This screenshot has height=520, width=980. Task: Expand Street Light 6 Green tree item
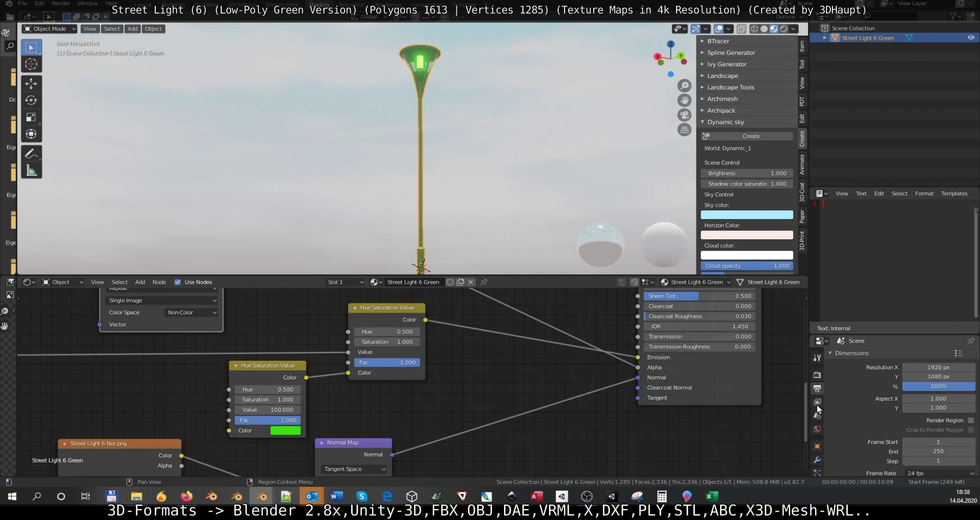[x=824, y=38]
